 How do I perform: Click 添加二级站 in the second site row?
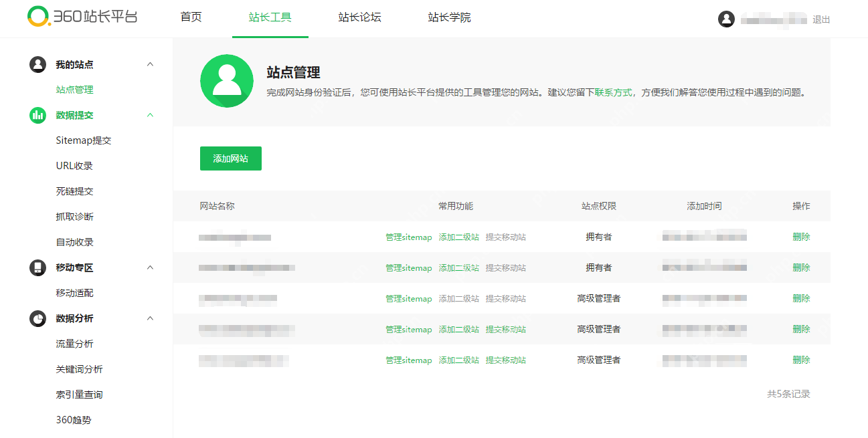459,268
